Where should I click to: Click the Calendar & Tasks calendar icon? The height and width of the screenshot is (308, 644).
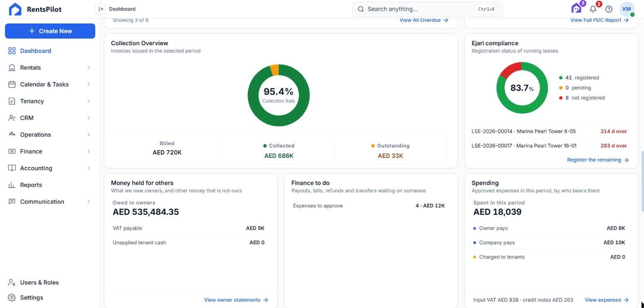point(12,84)
